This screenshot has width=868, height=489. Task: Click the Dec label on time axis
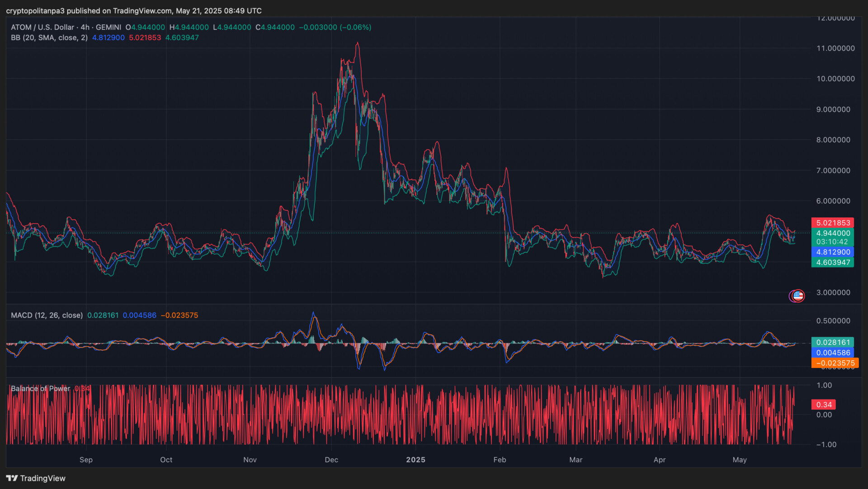(x=331, y=460)
